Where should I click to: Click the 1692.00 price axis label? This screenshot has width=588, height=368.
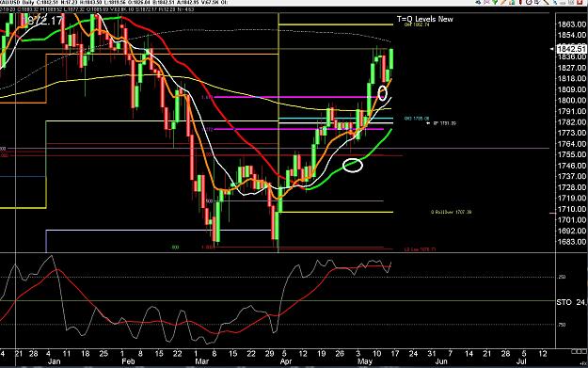pos(571,231)
